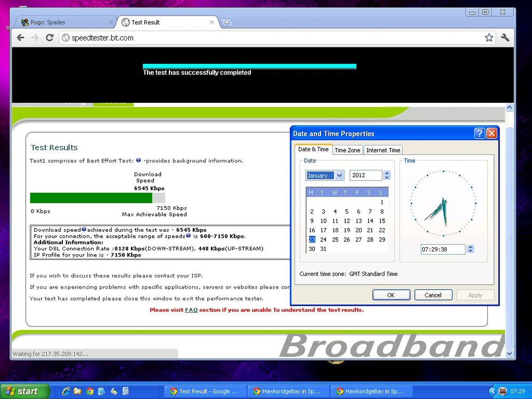Click the year 2012 field
This screenshot has width=532, height=399.
coord(366,175)
